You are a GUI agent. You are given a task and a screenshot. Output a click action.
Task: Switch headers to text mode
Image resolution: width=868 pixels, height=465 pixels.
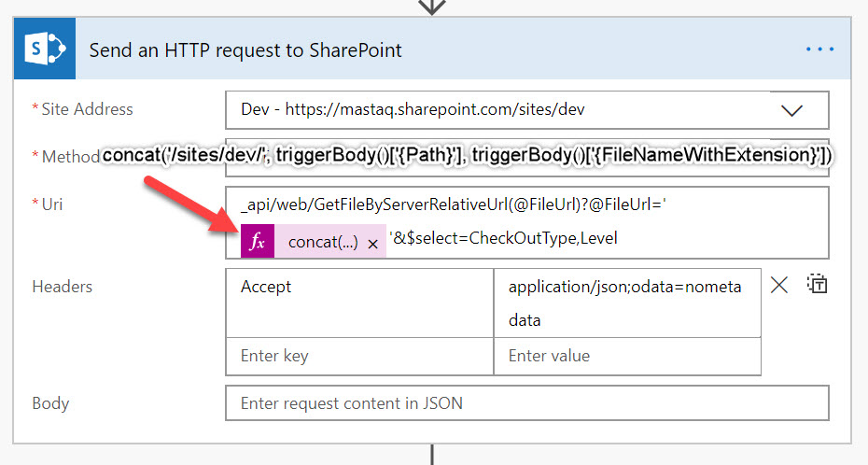(817, 286)
